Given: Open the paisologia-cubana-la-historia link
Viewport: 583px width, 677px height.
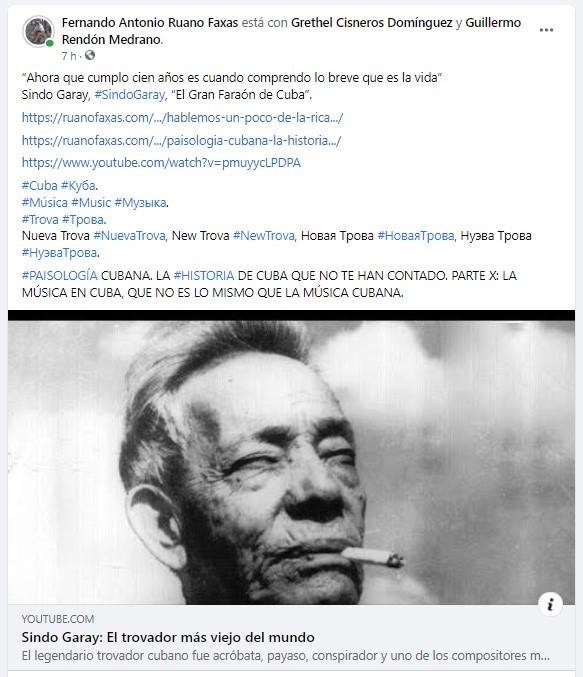Looking at the screenshot, I should point(181,140).
